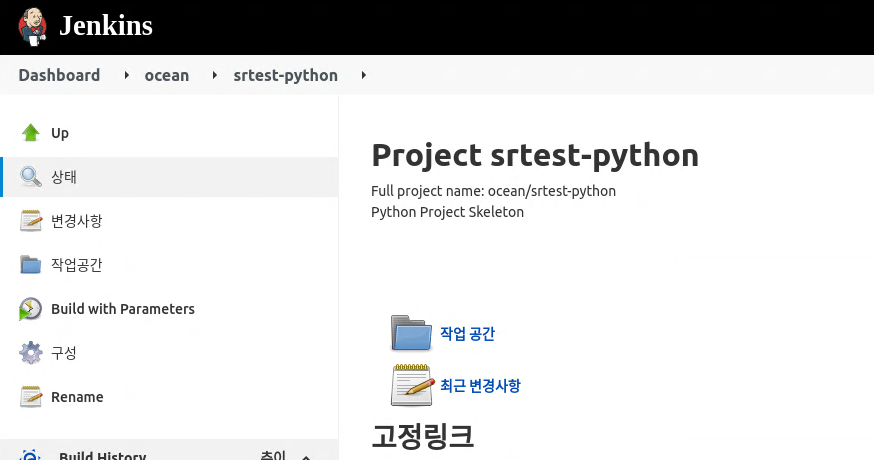Screen dimensions: 874x460
Task: Click the folder icon beside 작업공간 in sidebar
Action: [31, 264]
